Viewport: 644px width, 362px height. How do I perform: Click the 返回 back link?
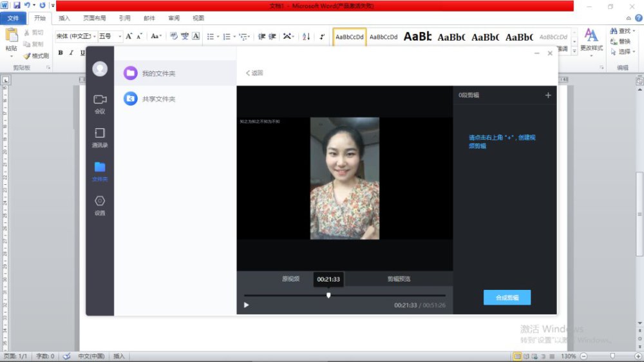[254, 73]
